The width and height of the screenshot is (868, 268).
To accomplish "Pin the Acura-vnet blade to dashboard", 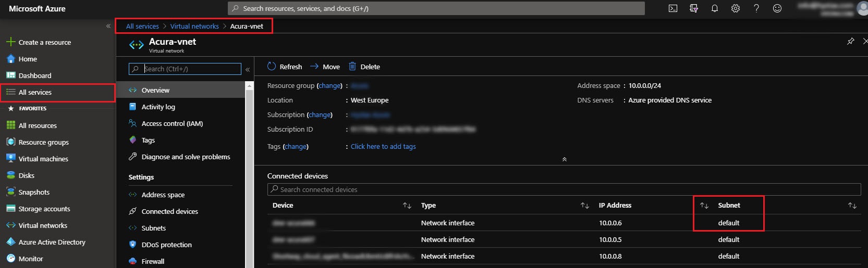I will [x=851, y=41].
